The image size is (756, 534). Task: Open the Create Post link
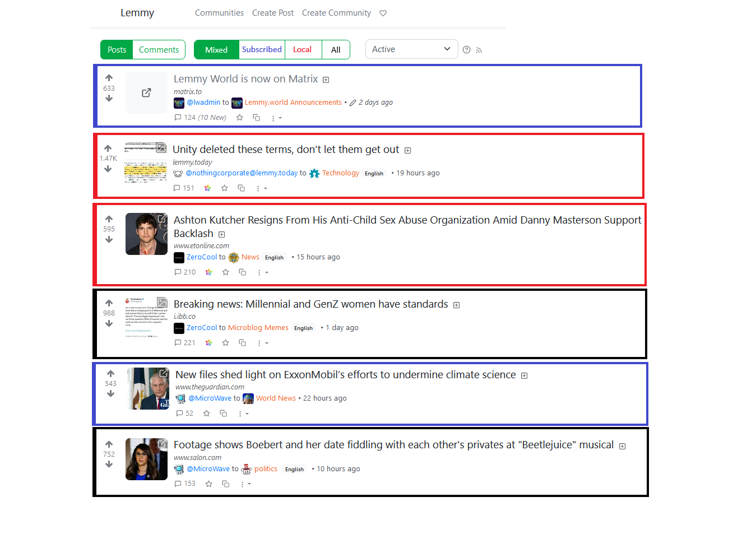(x=273, y=13)
